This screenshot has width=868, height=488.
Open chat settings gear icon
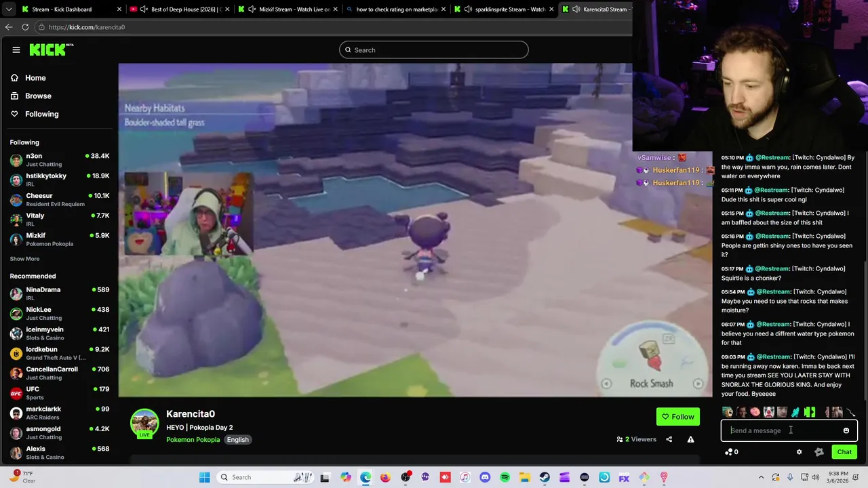(799, 452)
